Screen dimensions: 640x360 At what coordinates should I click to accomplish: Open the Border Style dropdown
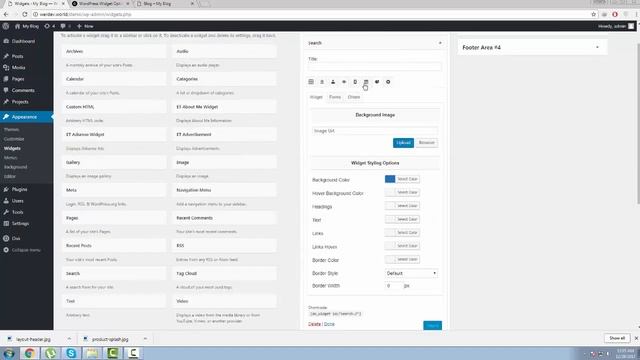[x=411, y=273]
